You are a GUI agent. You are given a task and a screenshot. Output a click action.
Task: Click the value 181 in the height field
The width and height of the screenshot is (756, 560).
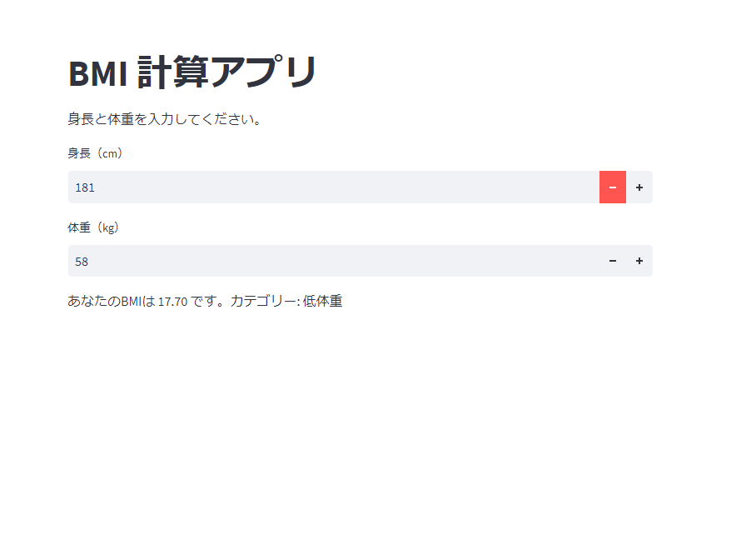coord(84,187)
